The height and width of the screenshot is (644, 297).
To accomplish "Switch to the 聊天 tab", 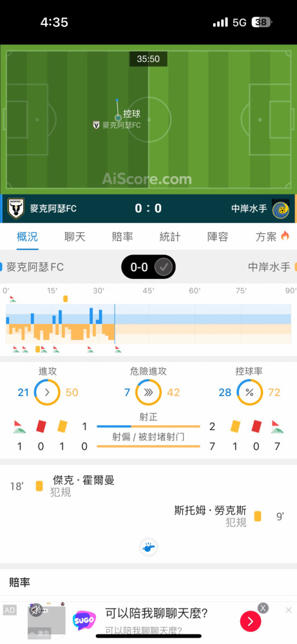I will [75, 236].
